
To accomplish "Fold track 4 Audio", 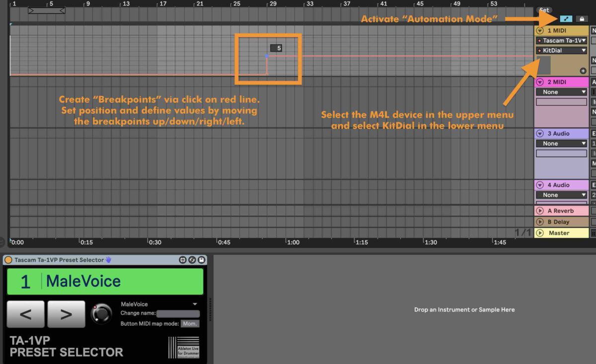I will tap(540, 185).
